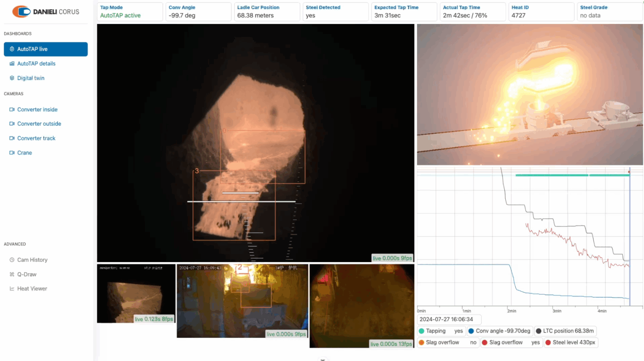The image size is (644, 361).
Task: Open the Converter track camera view
Action: point(36,138)
